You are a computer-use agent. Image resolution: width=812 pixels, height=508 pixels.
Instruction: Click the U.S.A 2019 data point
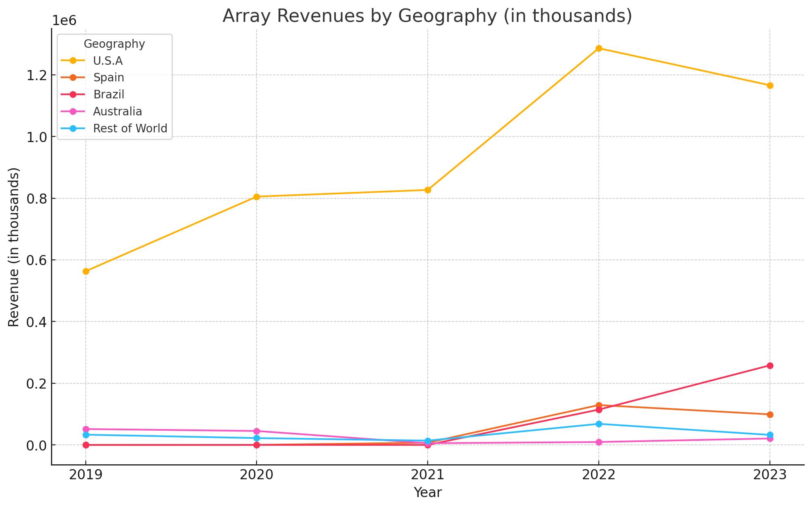point(86,271)
